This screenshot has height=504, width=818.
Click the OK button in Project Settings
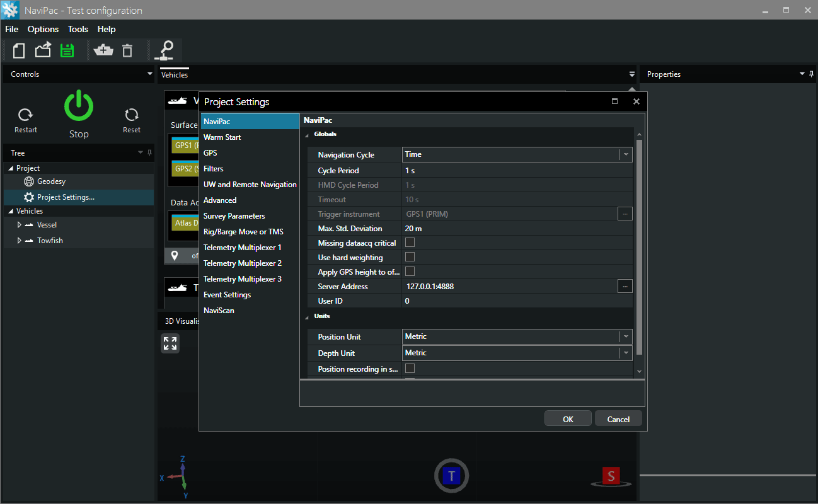click(x=568, y=419)
